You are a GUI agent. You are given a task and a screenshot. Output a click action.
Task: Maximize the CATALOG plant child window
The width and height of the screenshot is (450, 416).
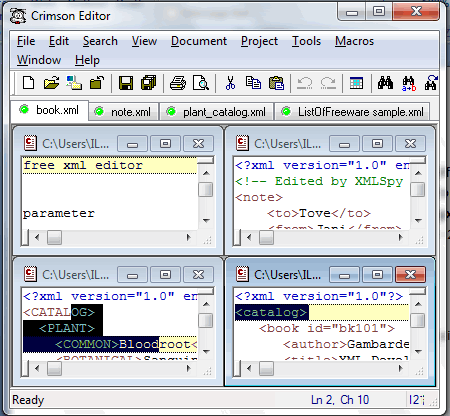(x=165, y=275)
